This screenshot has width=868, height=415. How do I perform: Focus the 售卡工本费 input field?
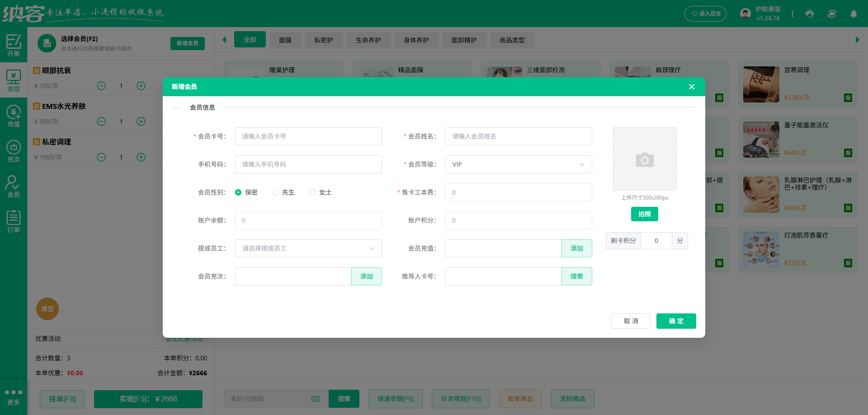519,192
